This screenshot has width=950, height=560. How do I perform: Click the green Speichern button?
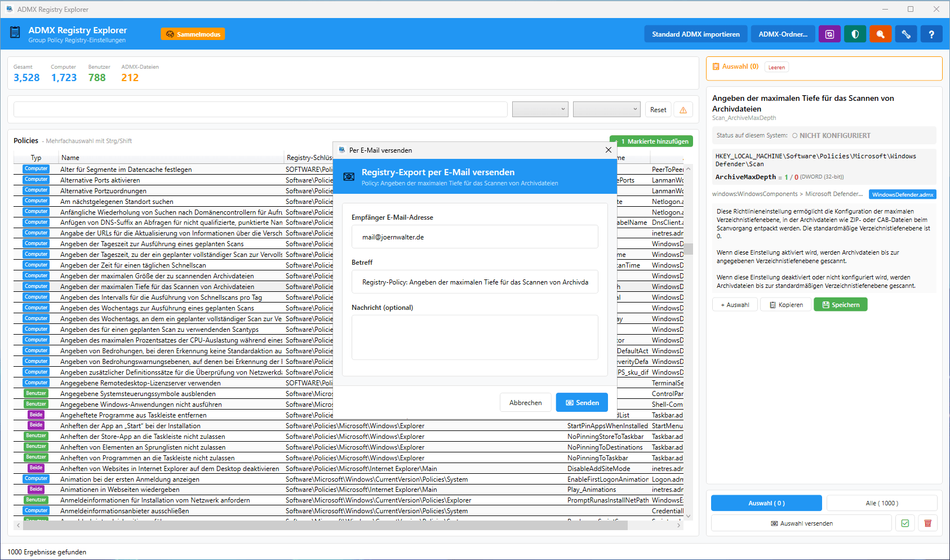[840, 305]
